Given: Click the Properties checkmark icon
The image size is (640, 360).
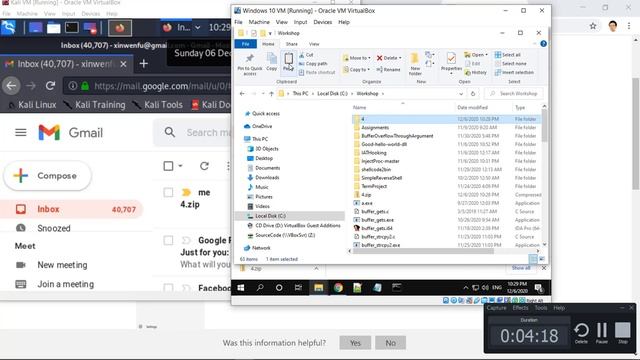Looking at the screenshot, I should (451, 59).
